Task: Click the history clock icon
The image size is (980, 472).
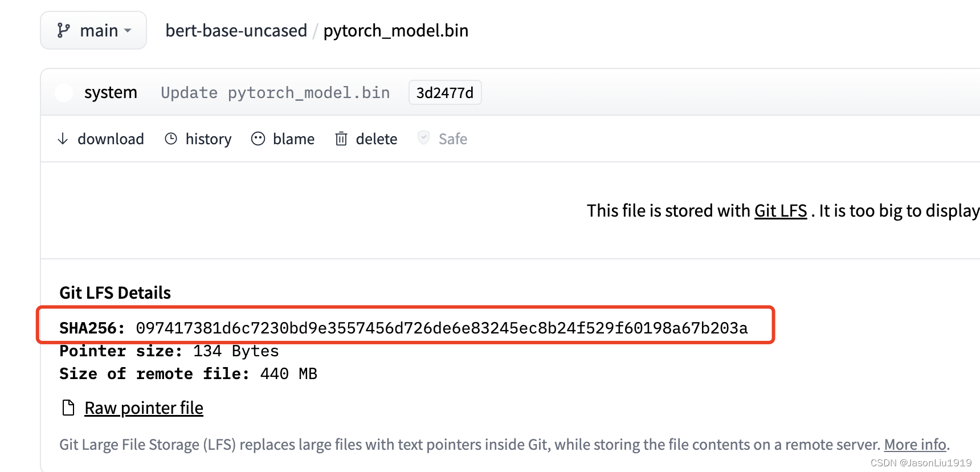Action: coord(171,139)
